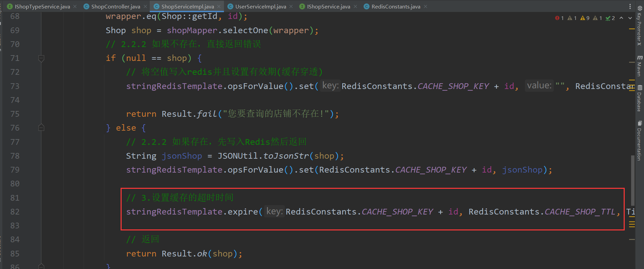Click the red error count indicator

(559, 18)
